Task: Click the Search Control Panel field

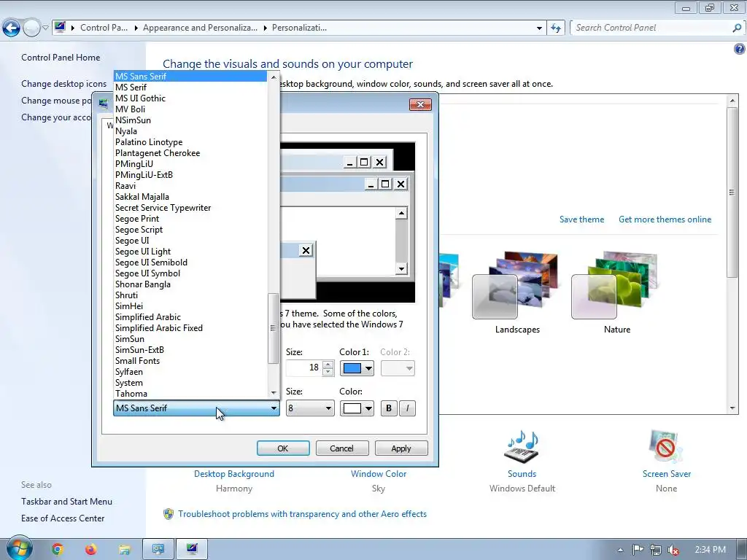Action: pyautogui.click(x=651, y=28)
